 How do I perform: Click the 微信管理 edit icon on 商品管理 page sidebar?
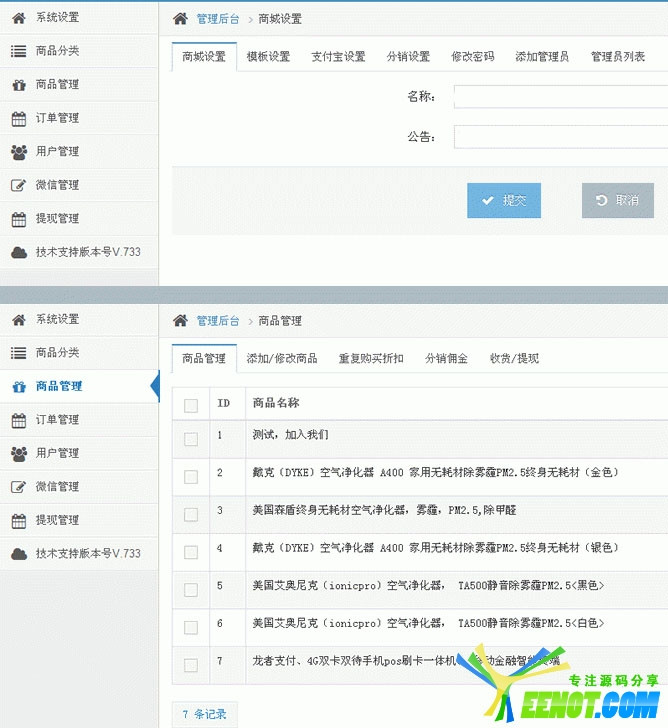[19, 488]
